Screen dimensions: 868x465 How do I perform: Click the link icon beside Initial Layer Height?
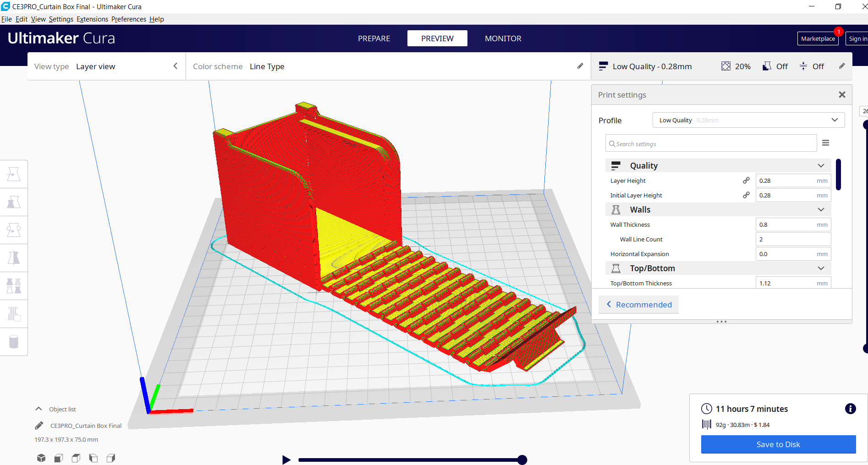(746, 195)
